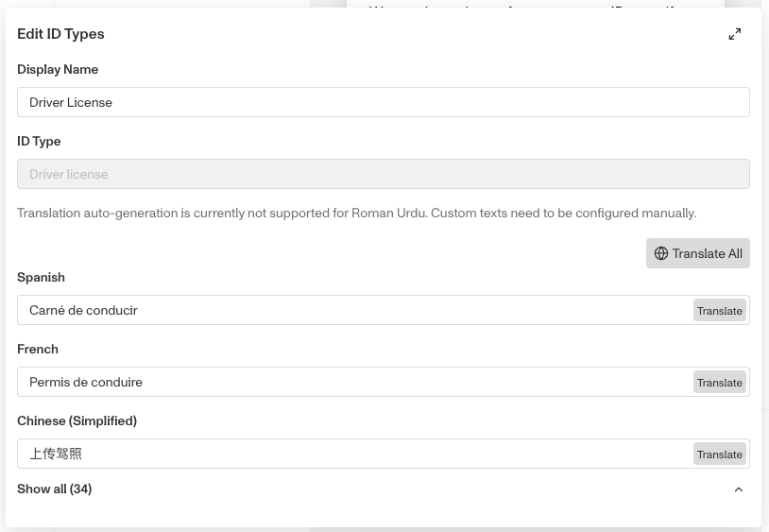Click the globe icon in Translate All
Image resolution: width=769 pixels, height=532 pixels.
[x=661, y=253]
